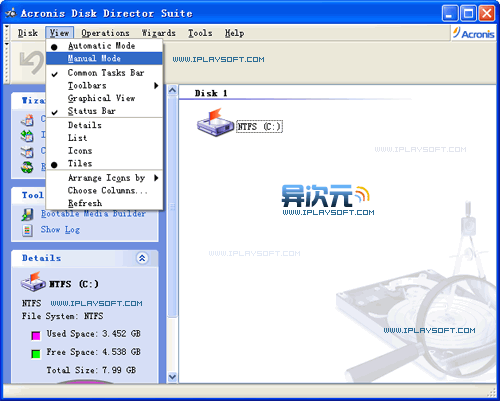Click the sidebar vertical scrollbar thumb

pyautogui.click(x=172, y=207)
